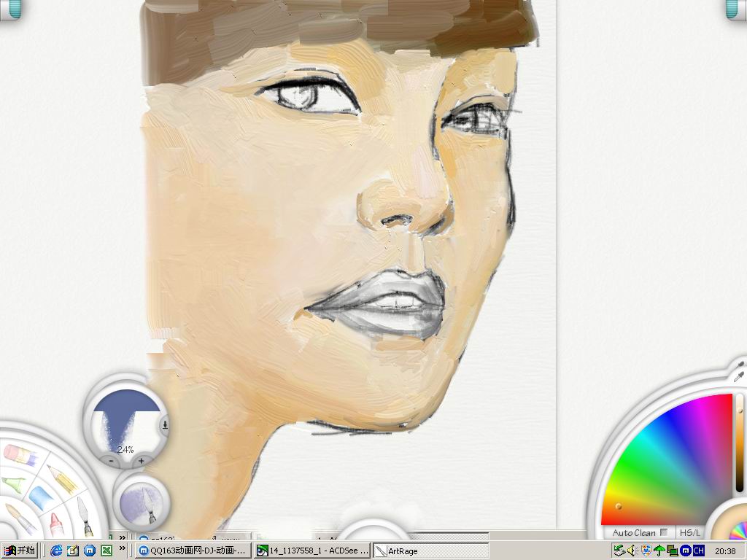Select the Eraser tool
Screen dimensions: 747x560
[x=20, y=455]
